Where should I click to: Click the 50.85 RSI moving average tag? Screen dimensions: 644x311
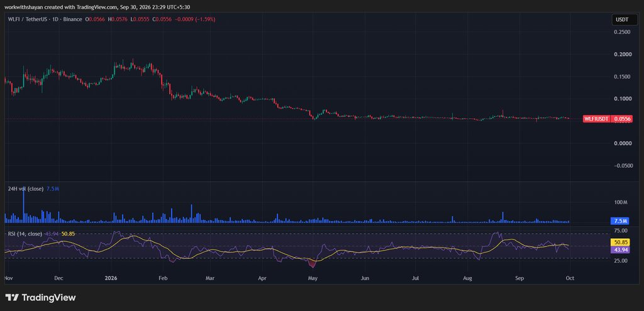pos(620,242)
